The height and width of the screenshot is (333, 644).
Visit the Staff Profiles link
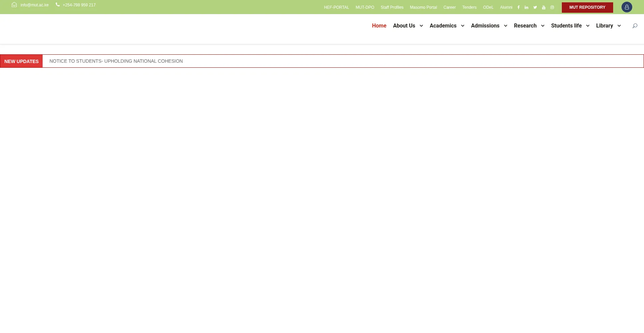tap(392, 7)
